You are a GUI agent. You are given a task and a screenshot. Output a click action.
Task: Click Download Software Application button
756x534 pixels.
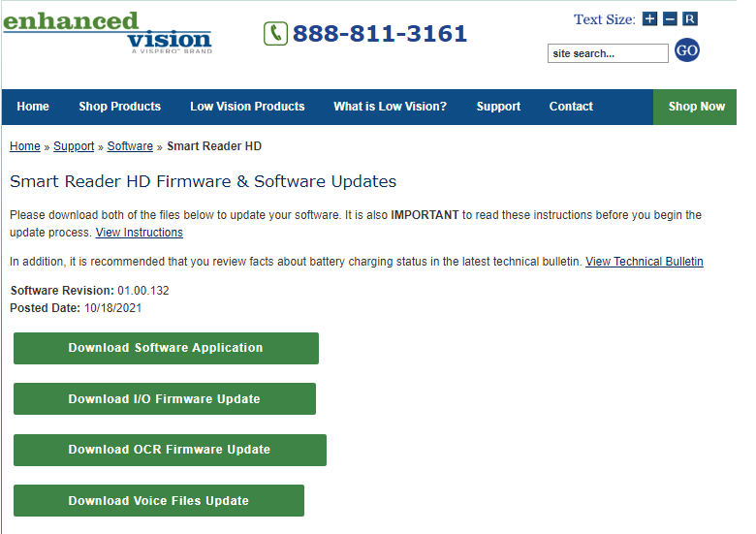pos(166,348)
